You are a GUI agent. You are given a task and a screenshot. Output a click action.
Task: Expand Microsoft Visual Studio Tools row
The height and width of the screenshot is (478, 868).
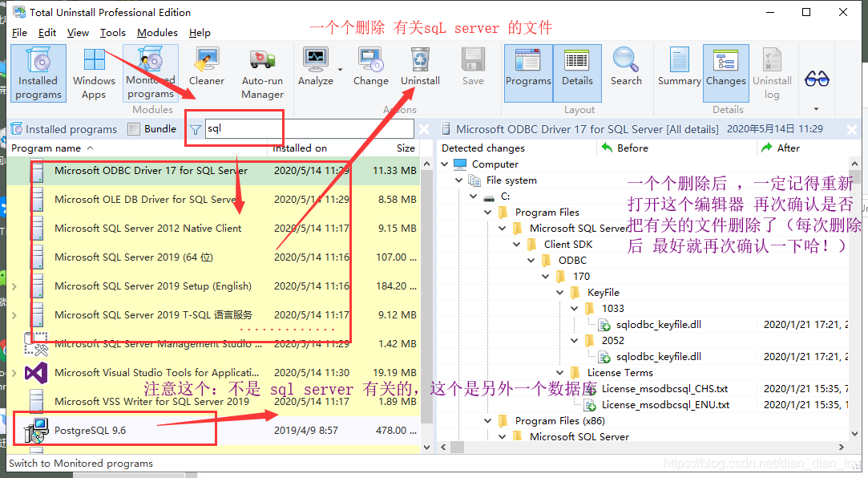(14, 373)
